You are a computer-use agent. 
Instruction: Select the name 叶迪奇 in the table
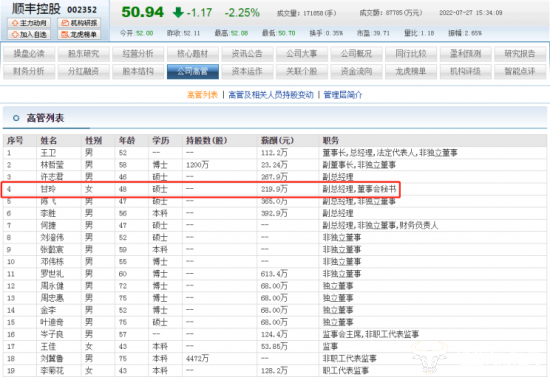point(52,322)
